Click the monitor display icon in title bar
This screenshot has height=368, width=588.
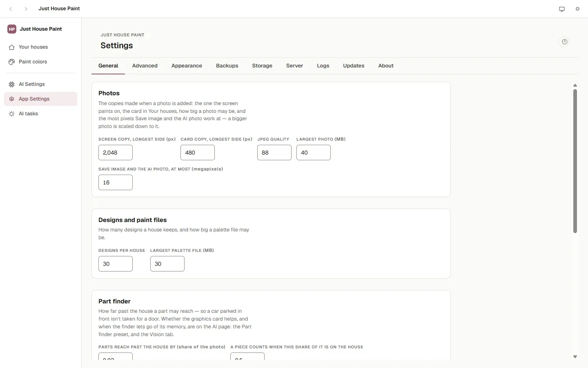point(562,9)
